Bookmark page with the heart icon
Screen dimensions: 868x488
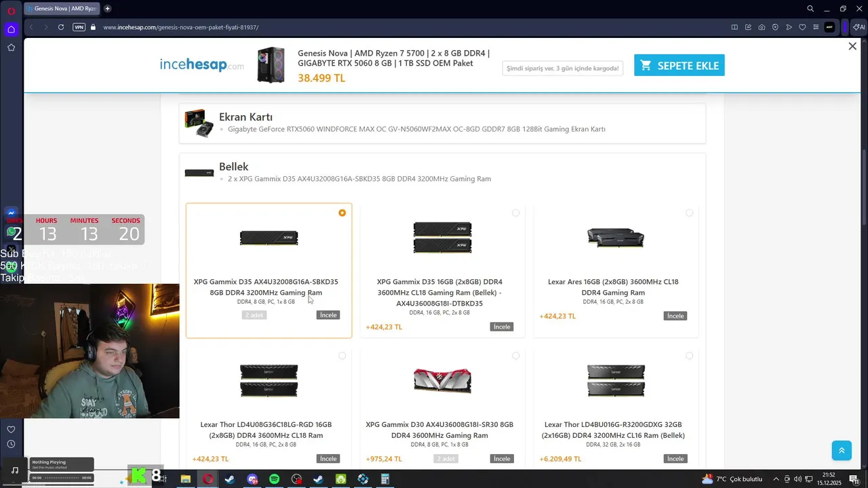(x=802, y=27)
